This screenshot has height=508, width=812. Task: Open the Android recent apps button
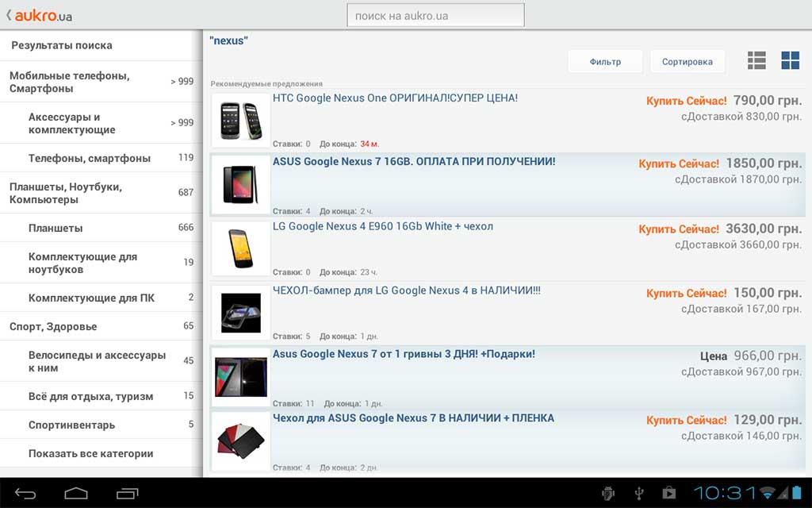(x=128, y=494)
